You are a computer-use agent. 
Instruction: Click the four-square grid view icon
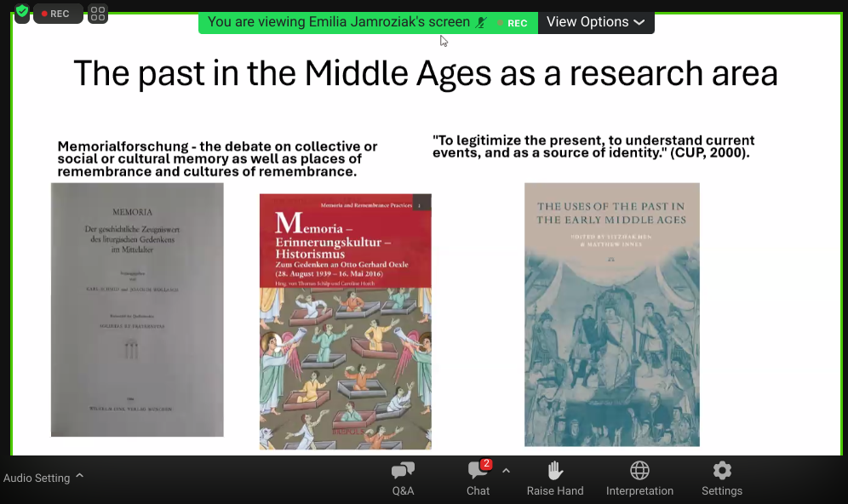coord(98,14)
